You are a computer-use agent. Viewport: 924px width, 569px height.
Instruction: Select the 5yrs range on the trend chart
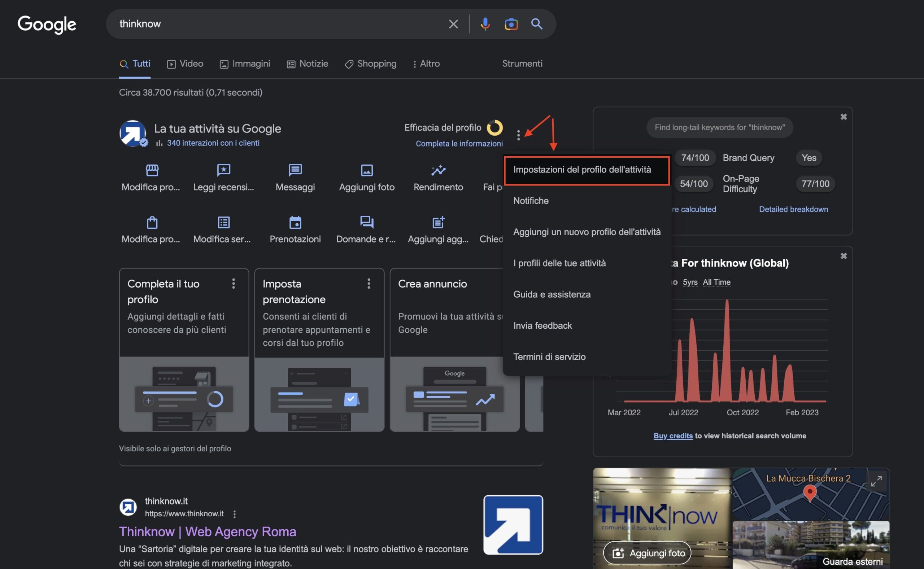click(690, 282)
